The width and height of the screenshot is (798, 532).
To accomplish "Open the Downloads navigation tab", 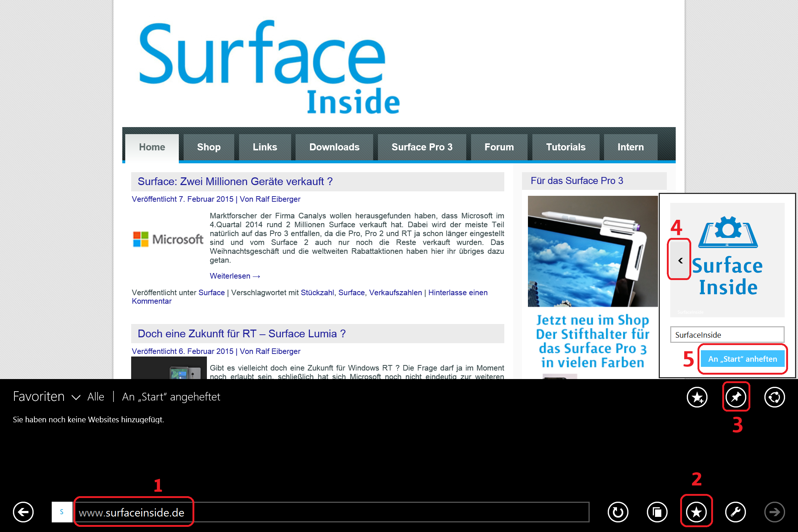I will pos(334,147).
